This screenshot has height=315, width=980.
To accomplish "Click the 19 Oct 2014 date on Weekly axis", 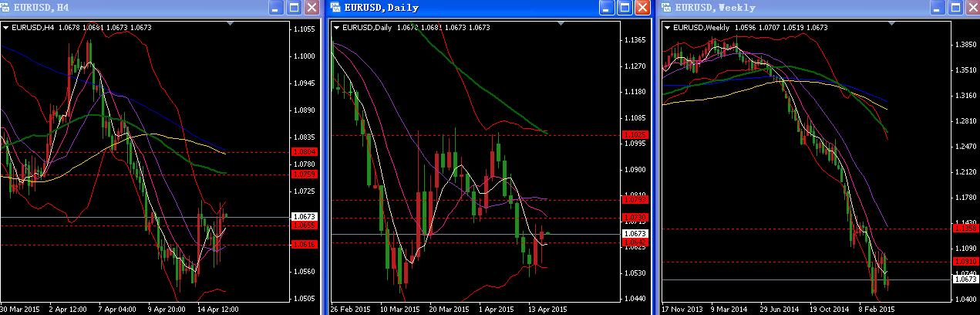I will click(828, 309).
